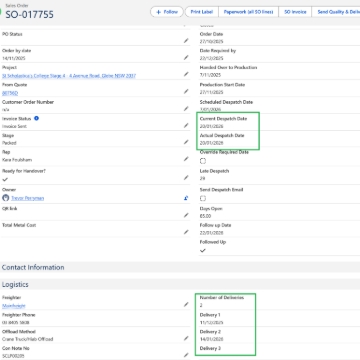Image resolution: width=360 pixels, height=360 pixels.
Task: Edit the Con Note No pencil
Action: 186,355
